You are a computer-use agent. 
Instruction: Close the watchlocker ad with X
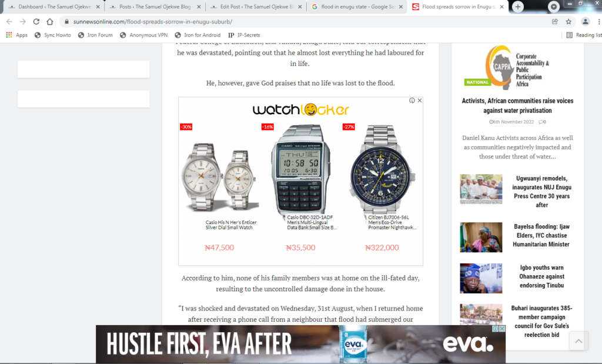coord(420,100)
